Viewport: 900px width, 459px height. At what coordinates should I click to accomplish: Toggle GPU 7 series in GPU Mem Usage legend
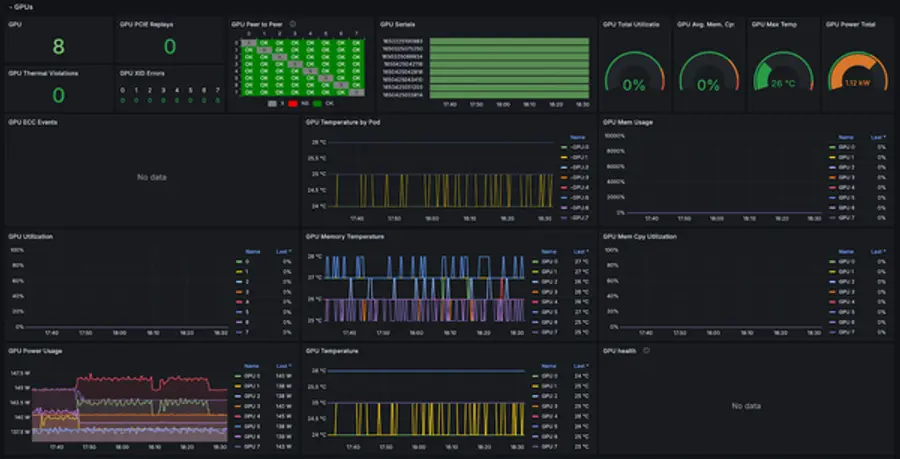[x=846, y=216]
